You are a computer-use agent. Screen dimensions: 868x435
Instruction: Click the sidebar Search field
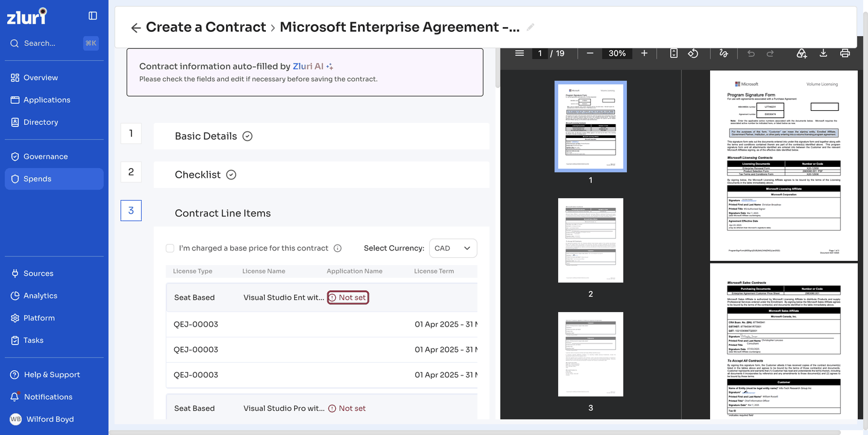click(x=54, y=43)
